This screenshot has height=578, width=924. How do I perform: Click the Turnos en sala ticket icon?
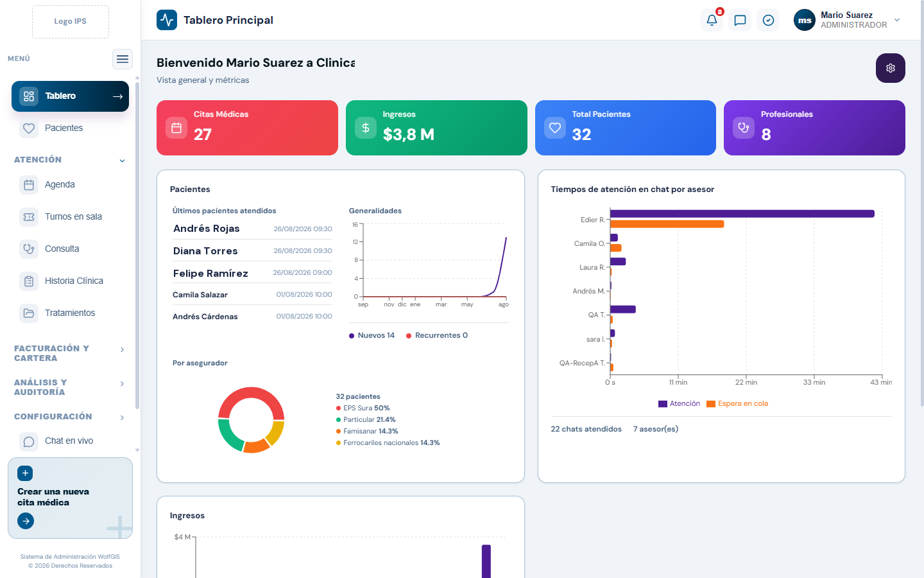coord(29,217)
